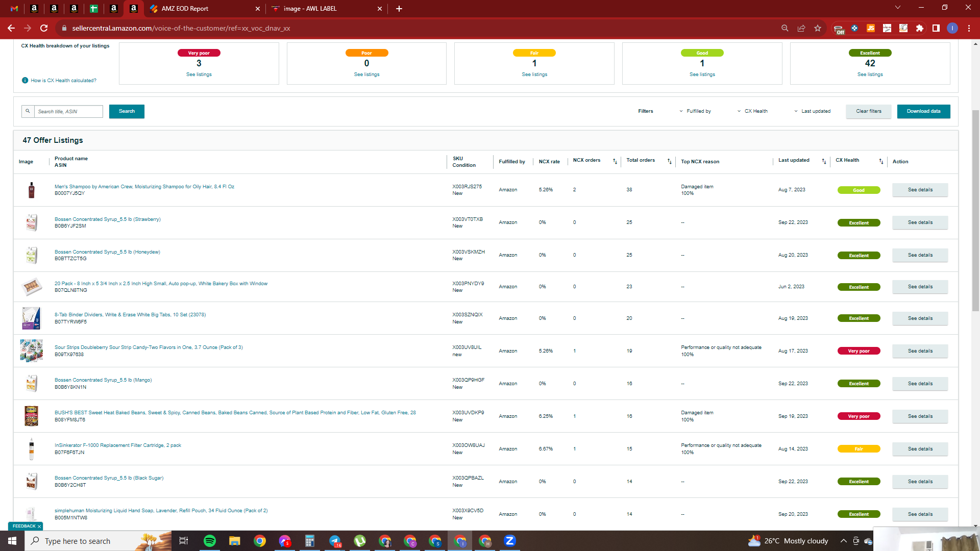
Task: See details for Men's Shampoo American Crew
Action: pos(920,190)
